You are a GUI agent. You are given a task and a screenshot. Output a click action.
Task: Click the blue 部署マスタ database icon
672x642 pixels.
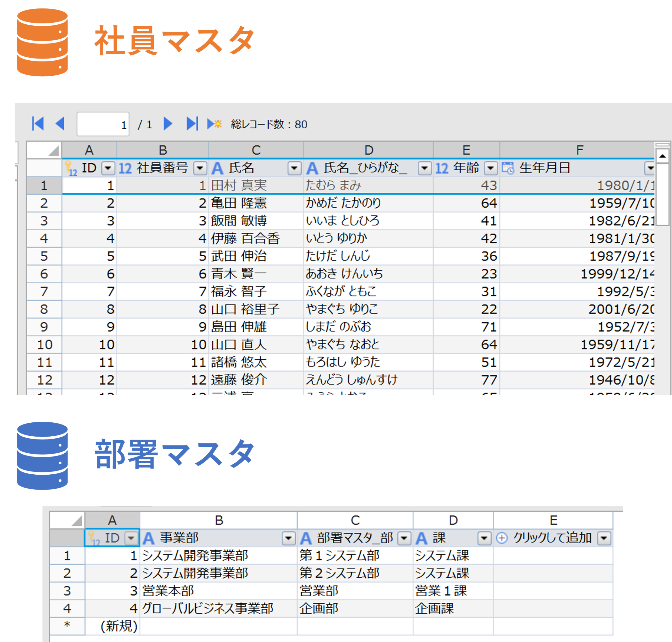coord(42,455)
